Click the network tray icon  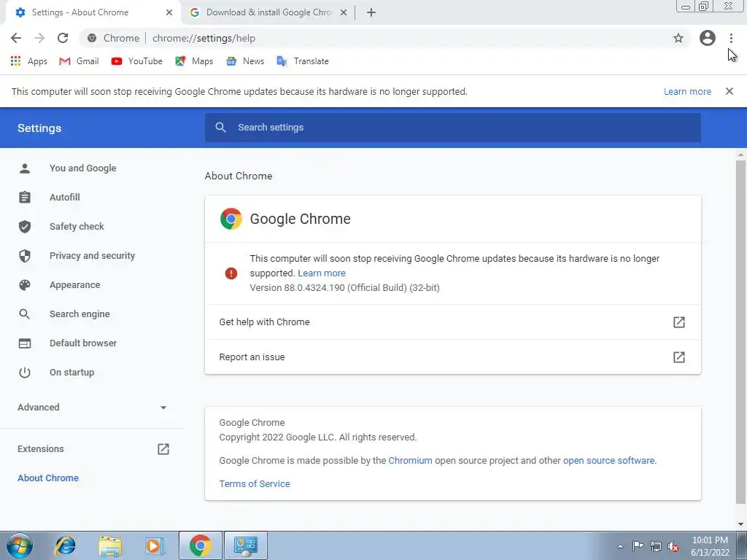point(656,546)
